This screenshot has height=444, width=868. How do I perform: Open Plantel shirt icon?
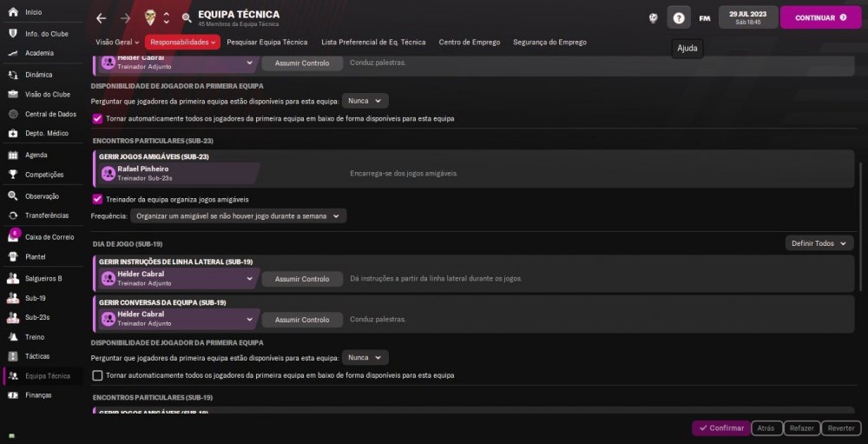pos(13,256)
